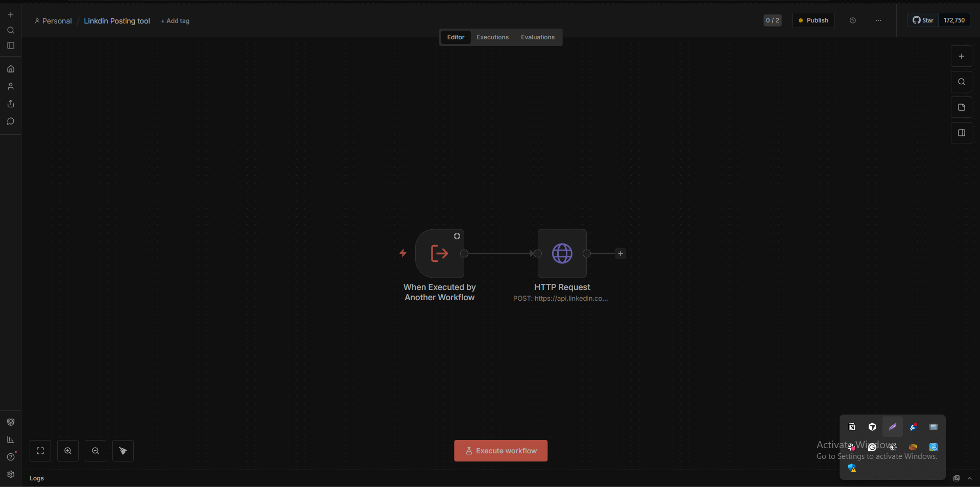
Task: Switch to the Evaluations tab
Action: click(x=537, y=37)
